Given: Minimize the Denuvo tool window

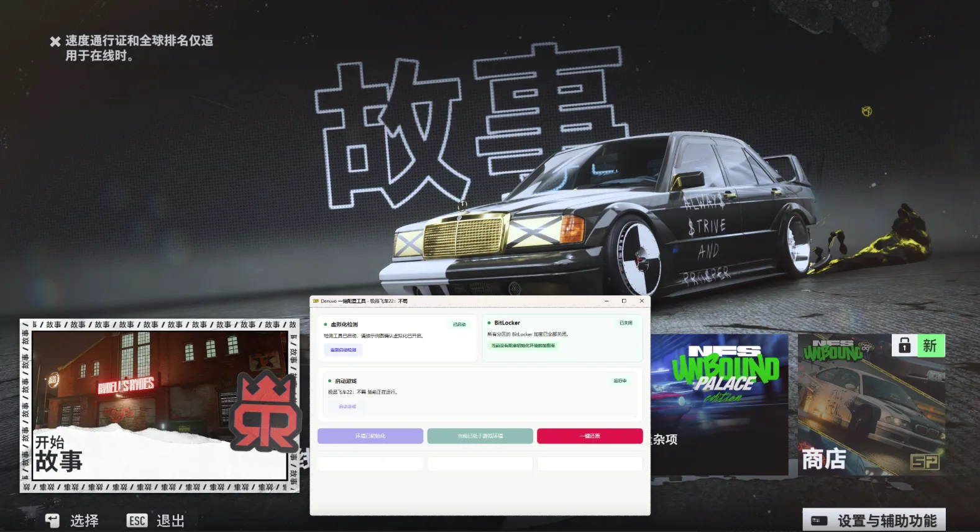Looking at the screenshot, I should (607, 301).
